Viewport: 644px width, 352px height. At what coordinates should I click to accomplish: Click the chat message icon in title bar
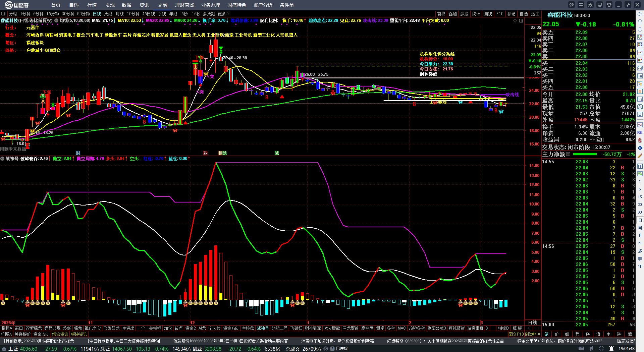[x=572, y=5]
